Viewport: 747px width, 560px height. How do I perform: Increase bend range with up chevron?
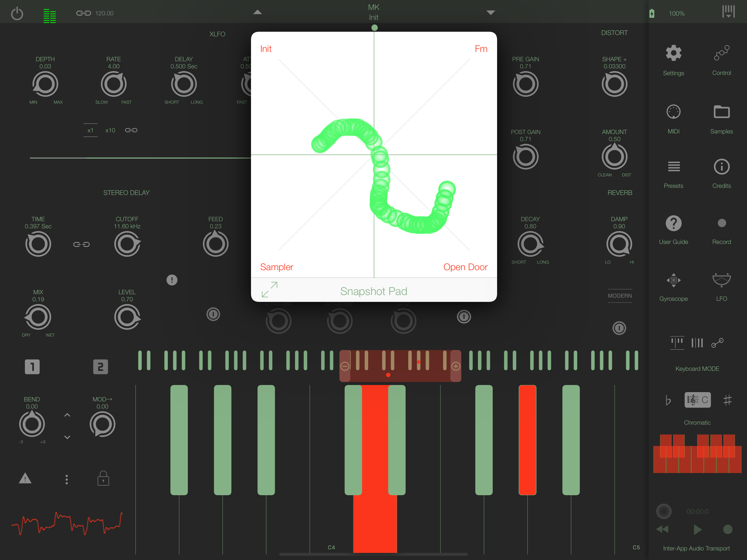coord(67,415)
